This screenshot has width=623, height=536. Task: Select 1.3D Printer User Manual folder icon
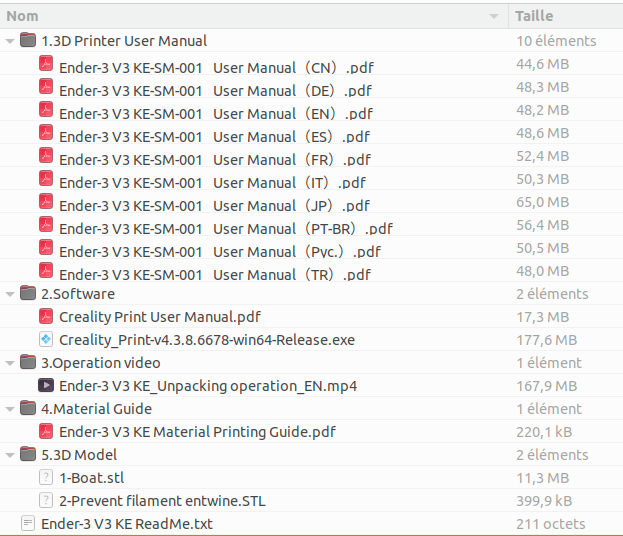(x=28, y=39)
